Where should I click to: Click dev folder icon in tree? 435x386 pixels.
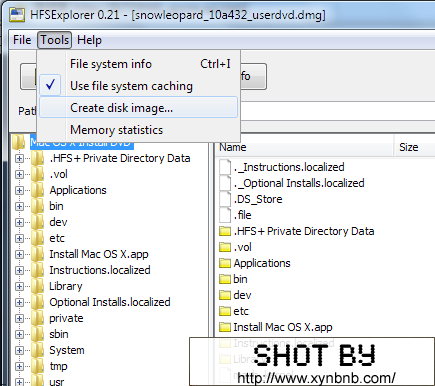38,222
